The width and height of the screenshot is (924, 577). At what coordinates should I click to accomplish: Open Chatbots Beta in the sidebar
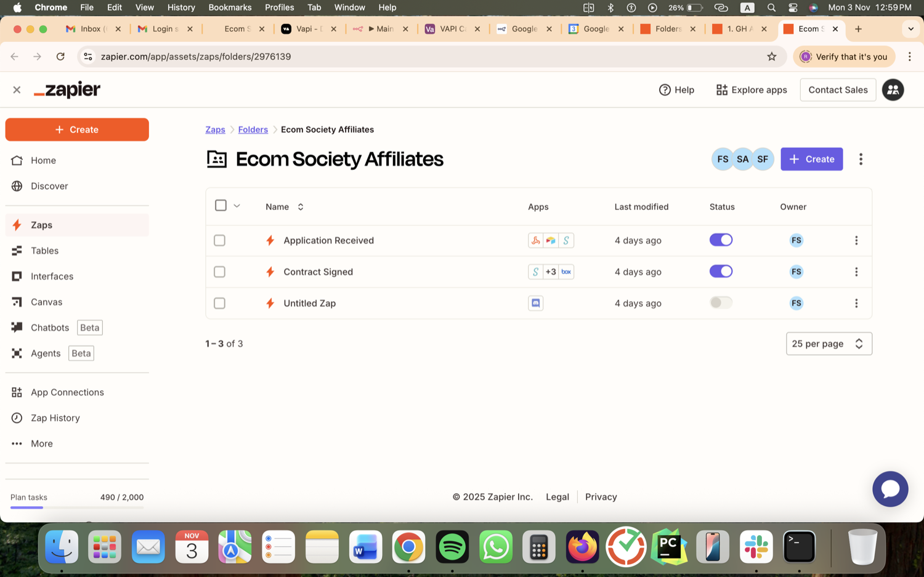pos(77,328)
